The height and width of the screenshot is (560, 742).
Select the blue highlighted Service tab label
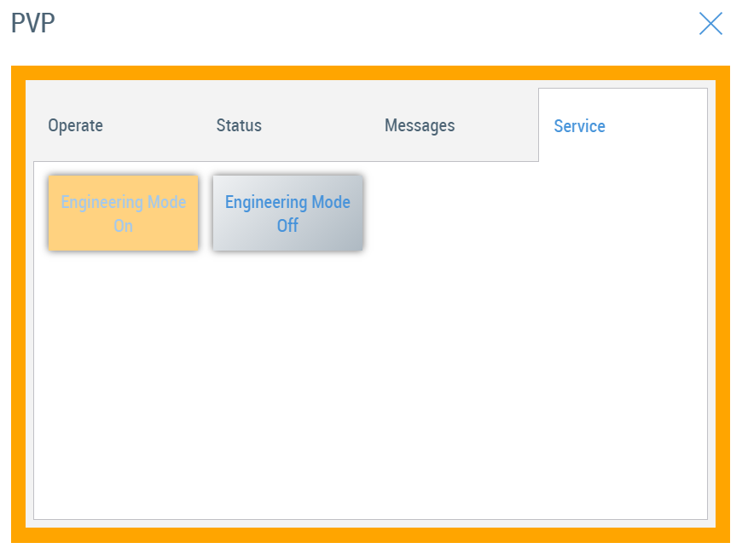579,126
